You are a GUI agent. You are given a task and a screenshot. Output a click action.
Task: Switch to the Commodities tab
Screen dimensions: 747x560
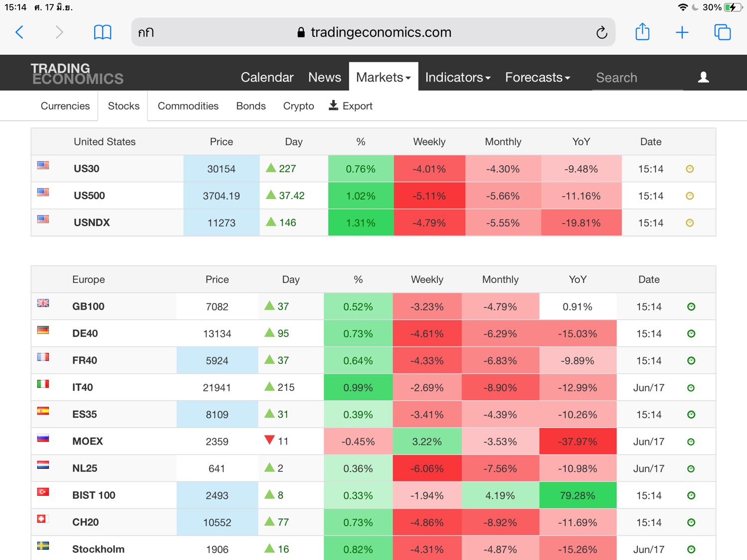188,106
